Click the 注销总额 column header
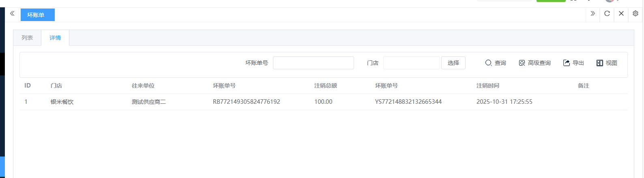 (x=325, y=86)
